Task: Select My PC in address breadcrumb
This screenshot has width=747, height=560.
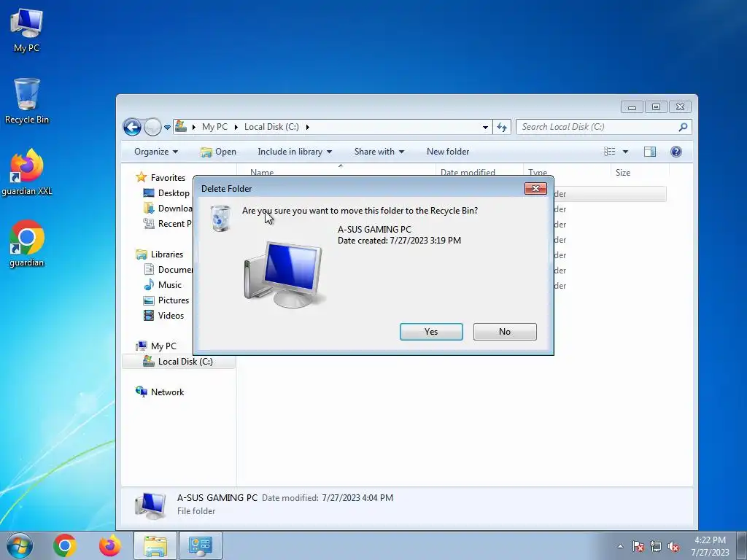Action: click(214, 127)
